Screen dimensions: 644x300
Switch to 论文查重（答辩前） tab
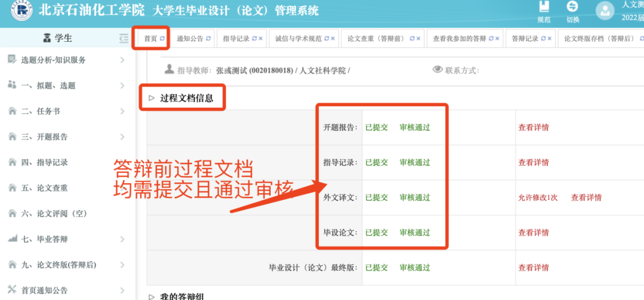pyautogui.click(x=376, y=39)
